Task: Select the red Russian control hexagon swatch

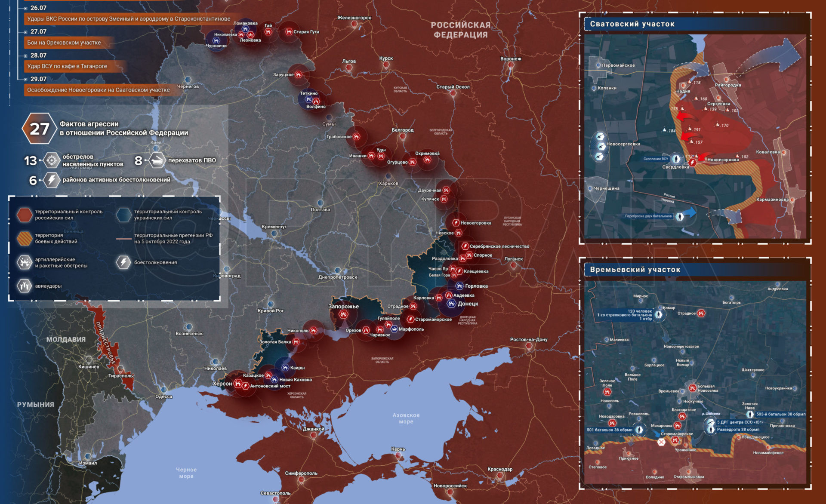Action: (25, 215)
